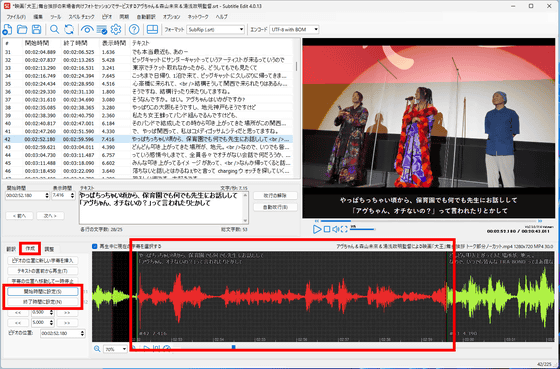Viewport: 560px width, 369px height.
Task: Click the Help question mark icon
Action: coord(134,29)
